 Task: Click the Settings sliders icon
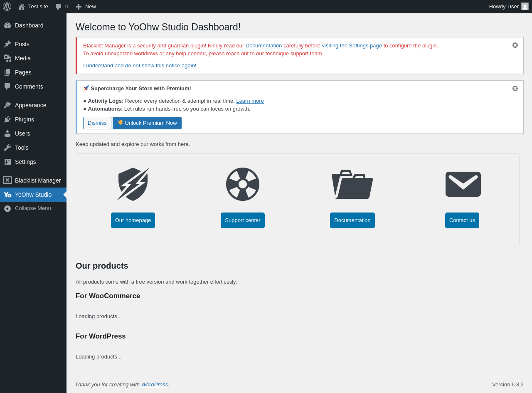pyautogui.click(x=7, y=162)
